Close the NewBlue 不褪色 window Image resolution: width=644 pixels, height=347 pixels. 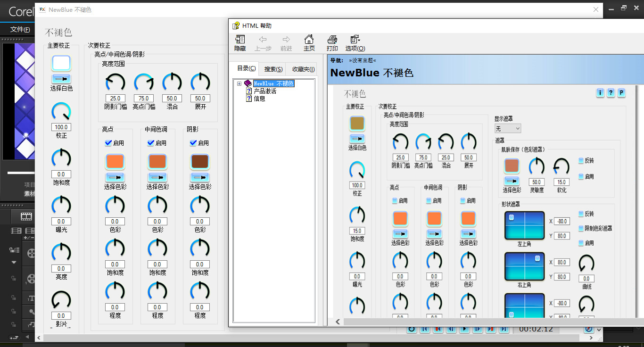pyautogui.click(x=596, y=9)
